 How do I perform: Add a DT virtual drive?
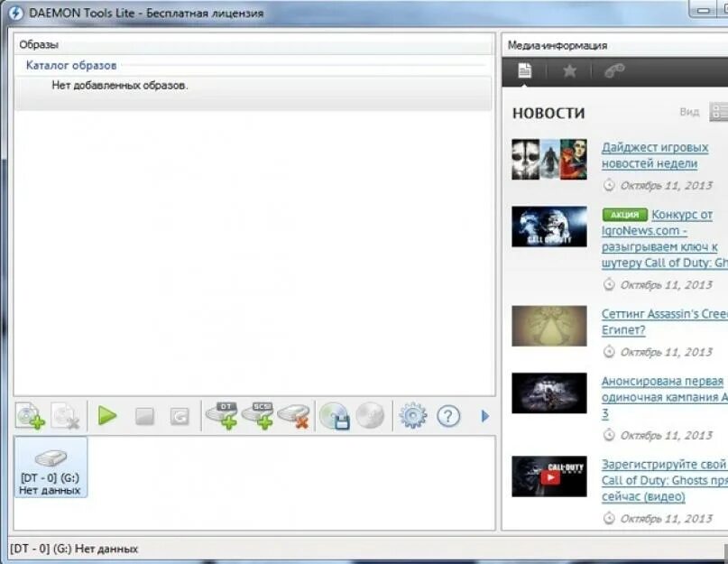point(223,415)
